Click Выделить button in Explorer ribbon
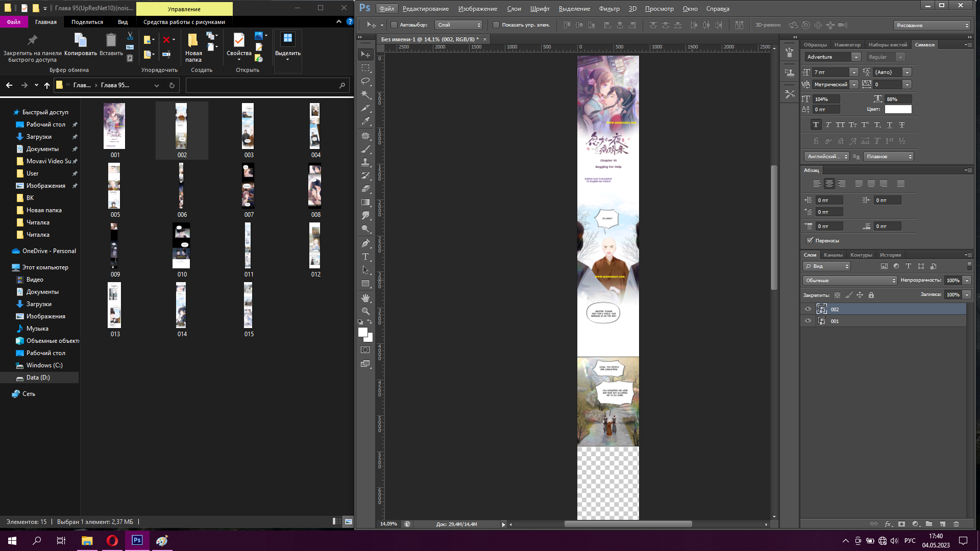 [288, 47]
